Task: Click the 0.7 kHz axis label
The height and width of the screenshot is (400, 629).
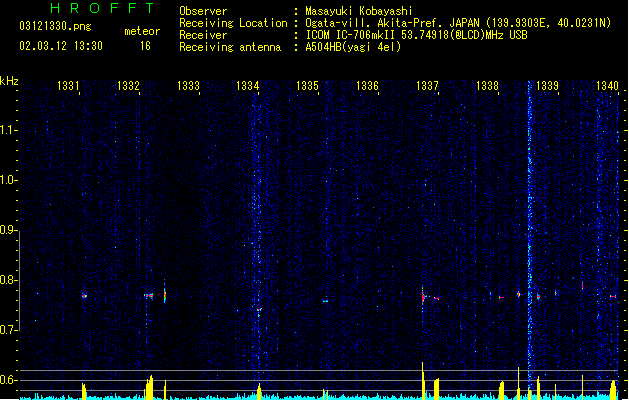Action: [x=8, y=330]
